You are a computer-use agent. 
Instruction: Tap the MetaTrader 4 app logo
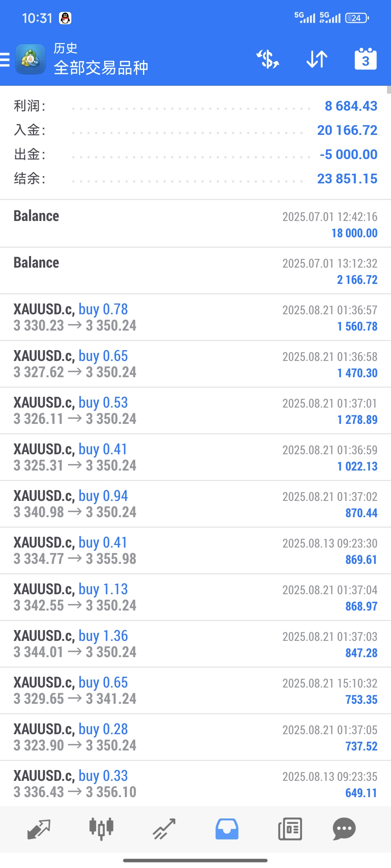[x=30, y=59]
